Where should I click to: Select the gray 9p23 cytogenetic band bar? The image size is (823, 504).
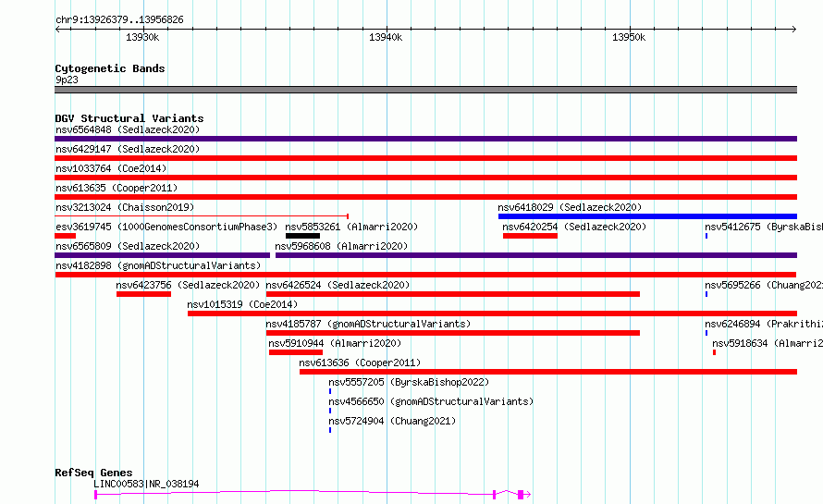(x=425, y=90)
